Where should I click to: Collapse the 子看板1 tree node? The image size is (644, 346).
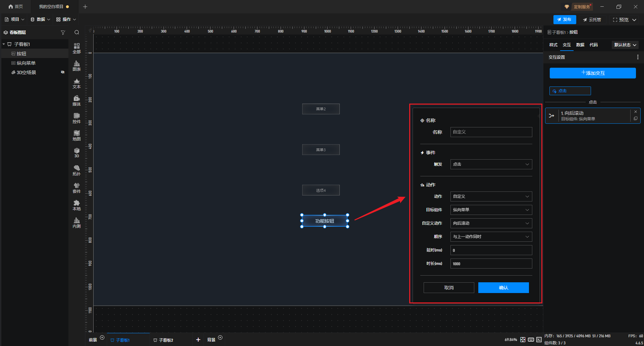pos(4,44)
